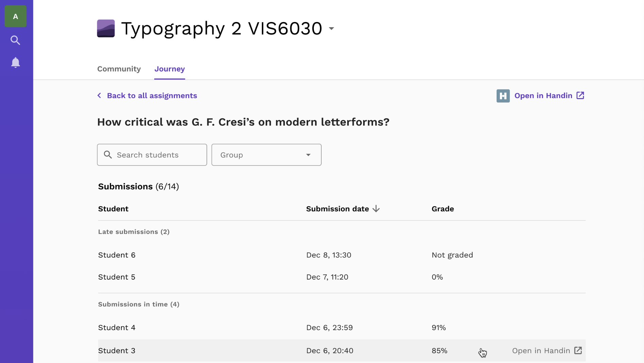This screenshot has height=363, width=644.
Task: Click Back to all assignments
Action: [x=152, y=95]
